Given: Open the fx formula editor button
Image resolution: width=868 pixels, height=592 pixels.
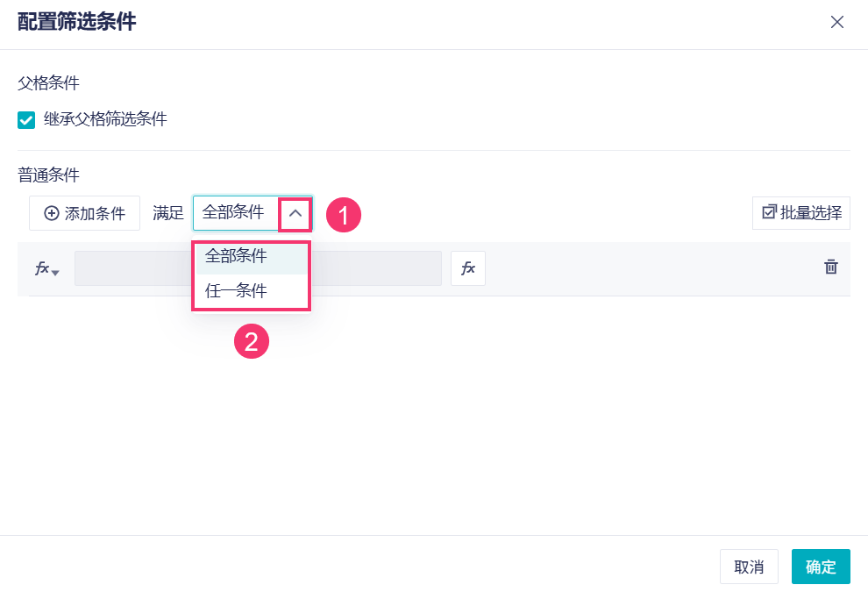Looking at the screenshot, I should point(468,268).
